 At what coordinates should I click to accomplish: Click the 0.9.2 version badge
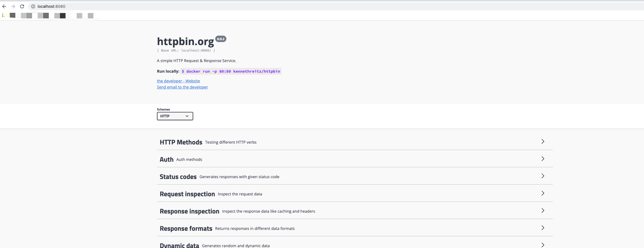pyautogui.click(x=221, y=39)
